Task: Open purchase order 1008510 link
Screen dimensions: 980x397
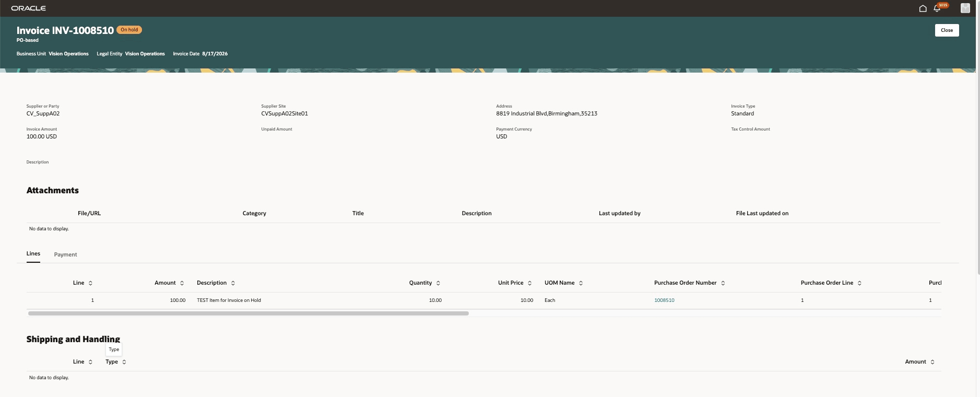Action: 664,300
